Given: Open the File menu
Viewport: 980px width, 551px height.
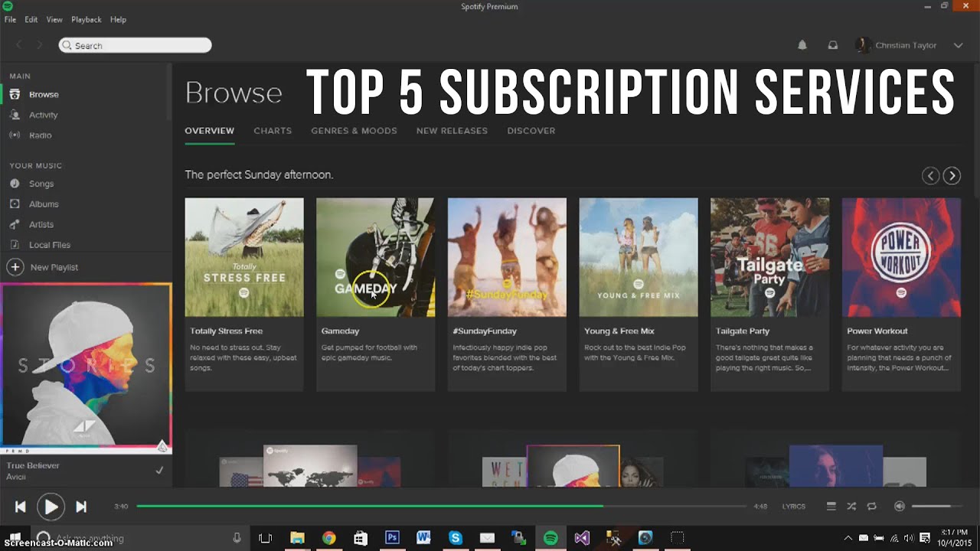Looking at the screenshot, I should coord(10,19).
